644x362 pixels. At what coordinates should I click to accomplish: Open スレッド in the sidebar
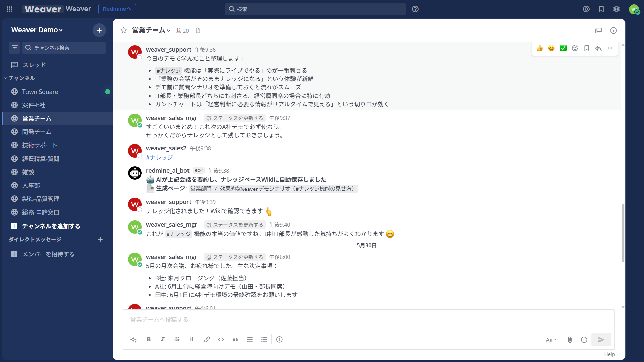[57, 65]
